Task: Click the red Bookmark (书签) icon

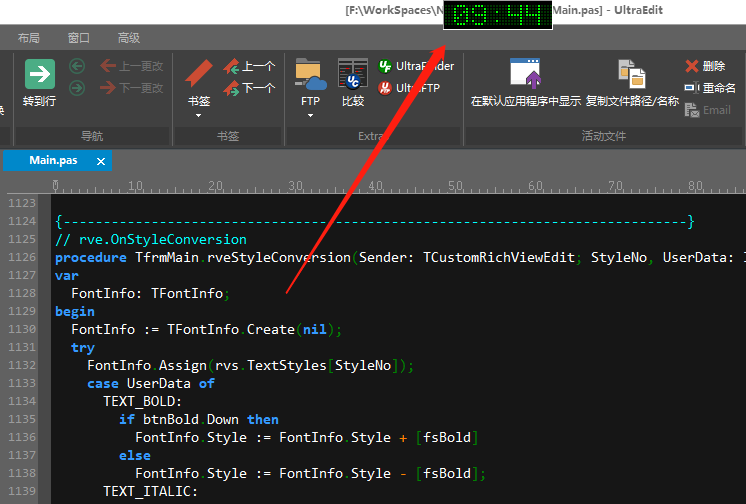Action: point(199,73)
